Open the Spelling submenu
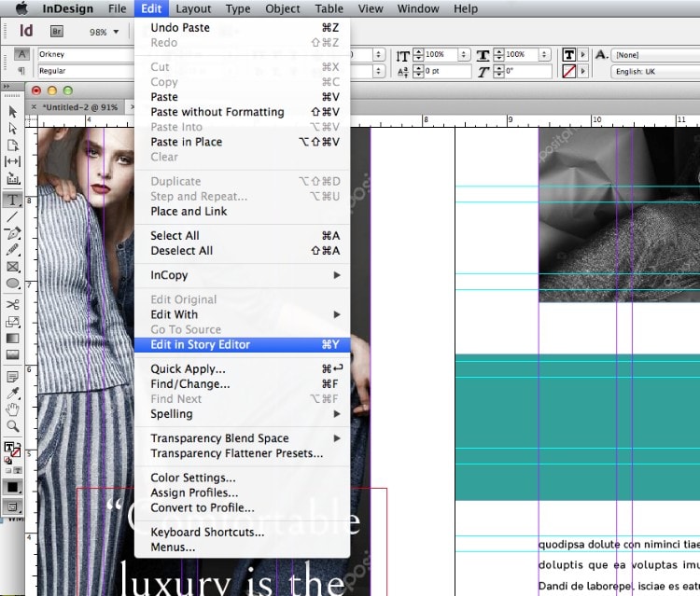 [x=242, y=414]
